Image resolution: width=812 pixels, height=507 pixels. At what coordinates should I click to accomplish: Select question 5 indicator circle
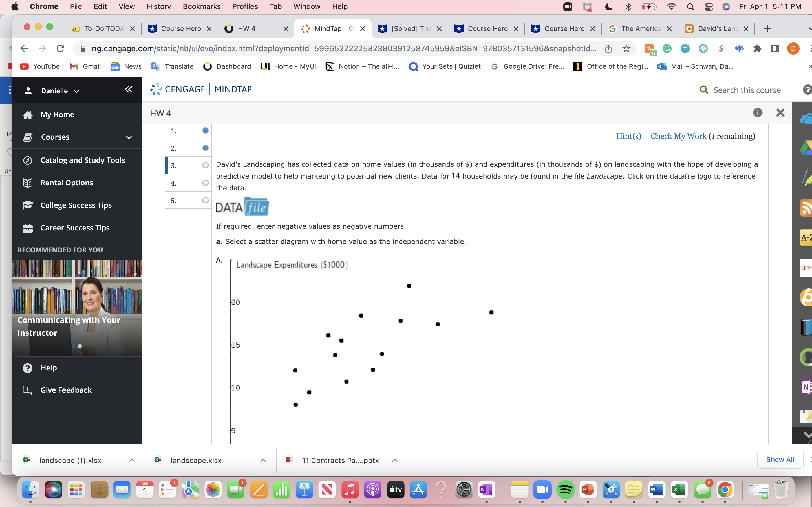tap(205, 200)
